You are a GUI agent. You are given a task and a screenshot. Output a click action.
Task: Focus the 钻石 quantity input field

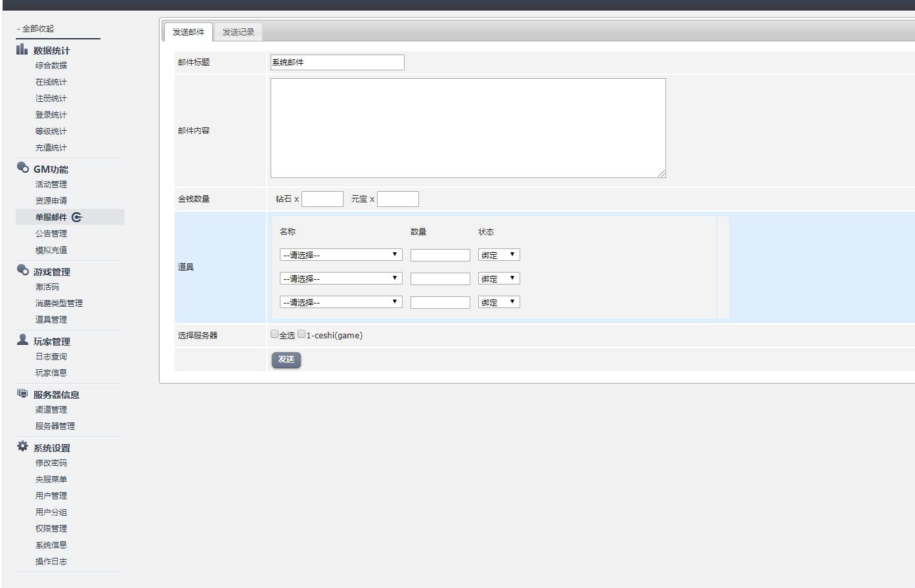tap(322, 199)
